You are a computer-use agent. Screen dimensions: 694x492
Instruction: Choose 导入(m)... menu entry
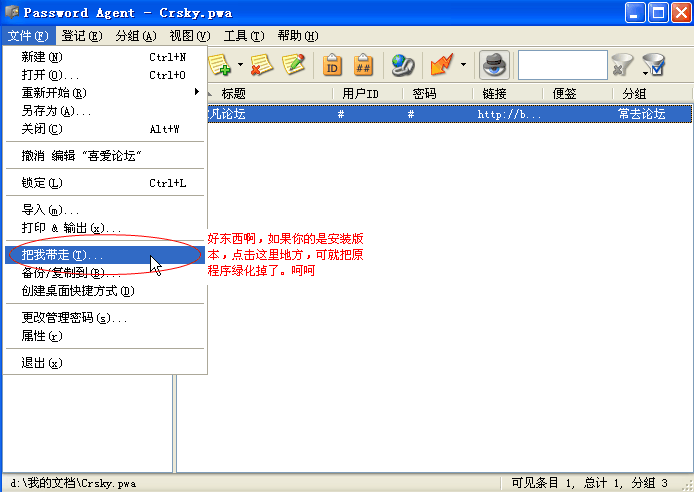click(105, 210)
